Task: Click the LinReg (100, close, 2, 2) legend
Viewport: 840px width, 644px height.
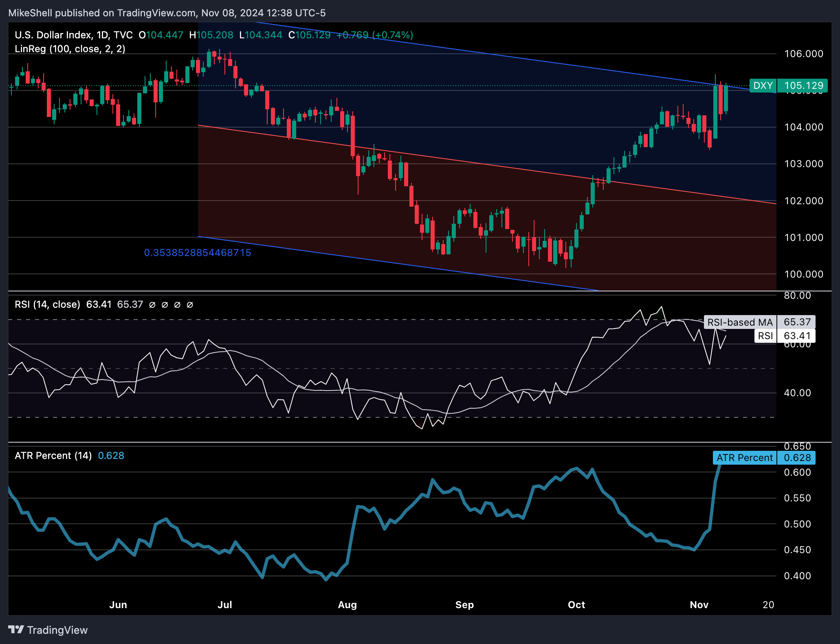Action: tap(70, 49)
